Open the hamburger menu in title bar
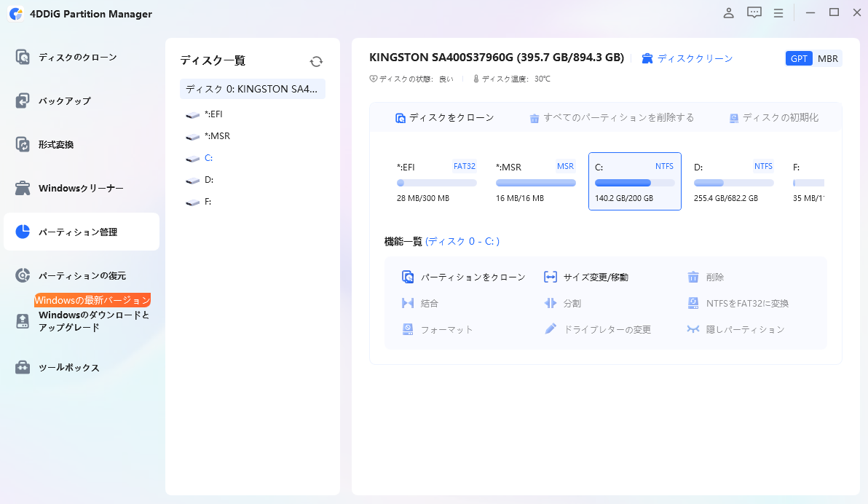868x504 pixels. [778, 12]
